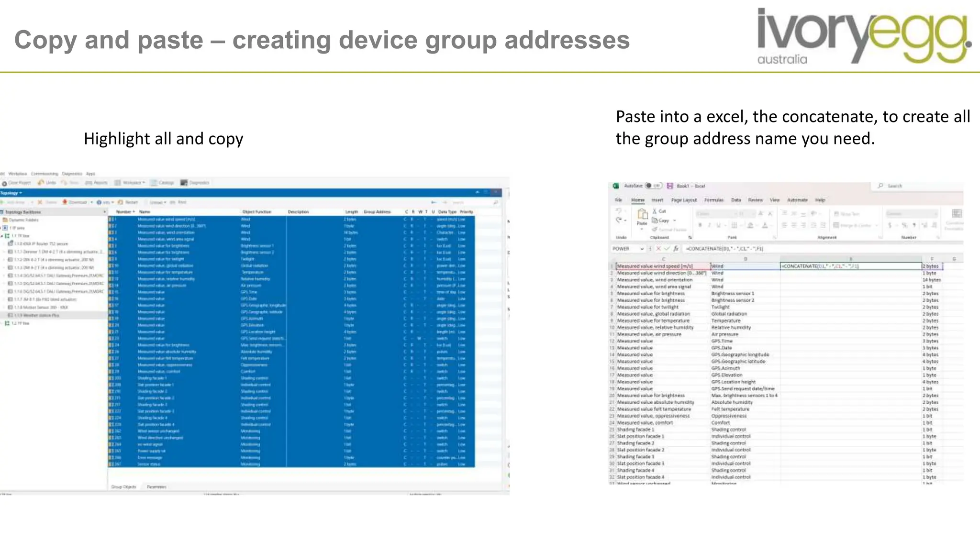The width and height of the screenshot is (980, 551).
Task: Click the Font Color A icon in Excel
Action: 765,225
